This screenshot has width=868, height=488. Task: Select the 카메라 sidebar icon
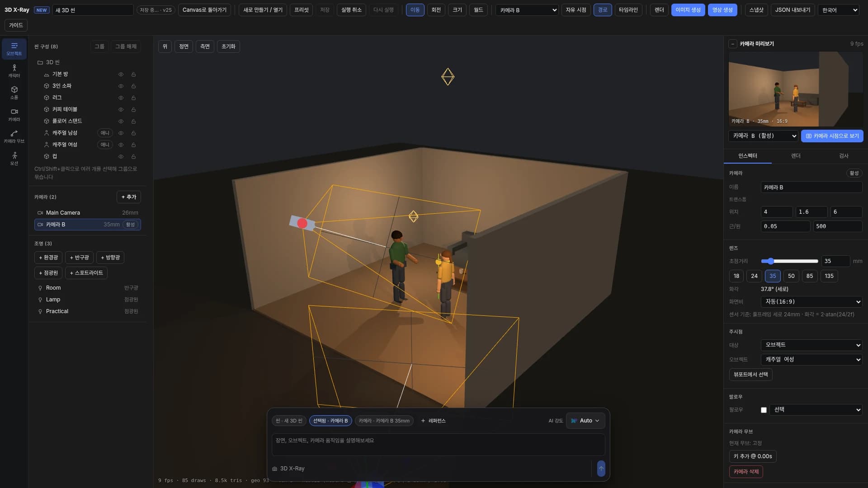click(14, 115)
